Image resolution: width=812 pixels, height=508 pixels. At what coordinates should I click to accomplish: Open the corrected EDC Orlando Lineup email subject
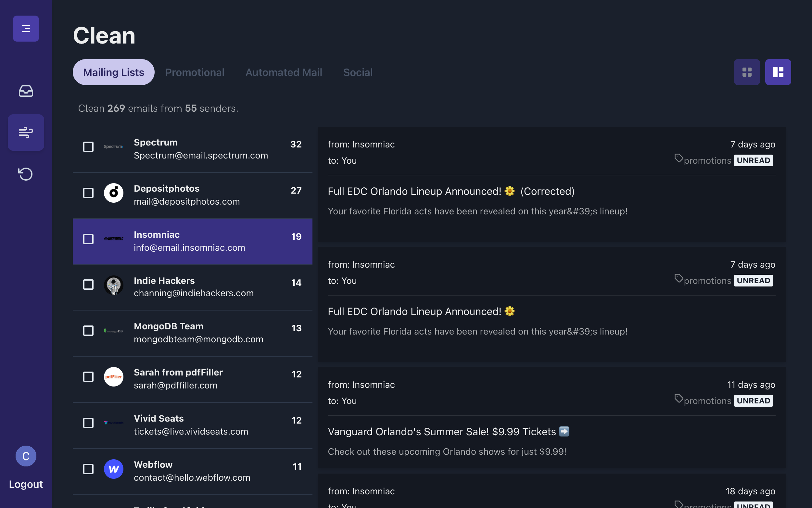[451, 191]
